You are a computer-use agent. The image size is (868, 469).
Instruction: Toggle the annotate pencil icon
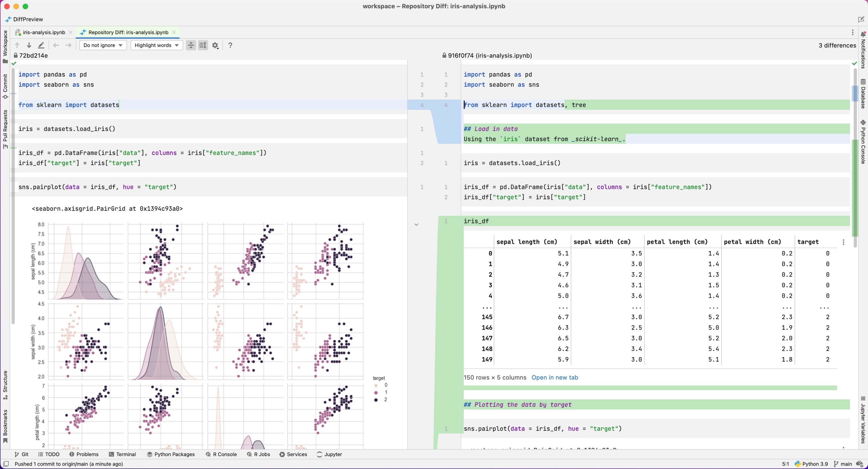pos(41,45)
